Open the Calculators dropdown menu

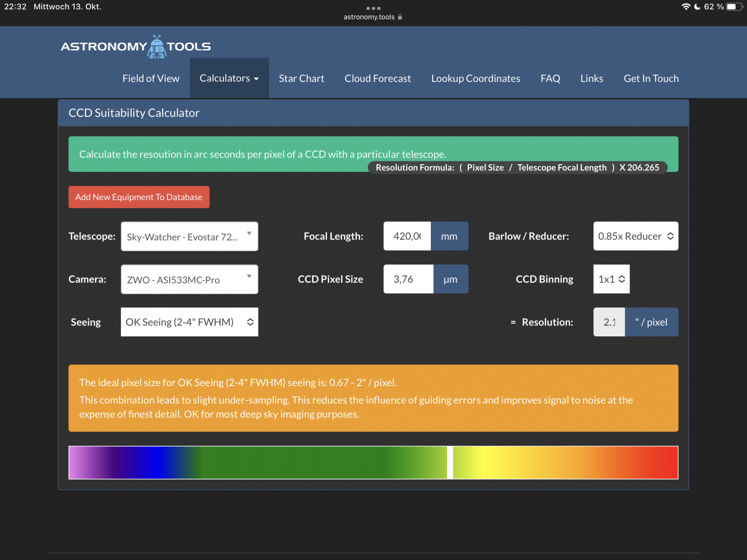point(229,78)
